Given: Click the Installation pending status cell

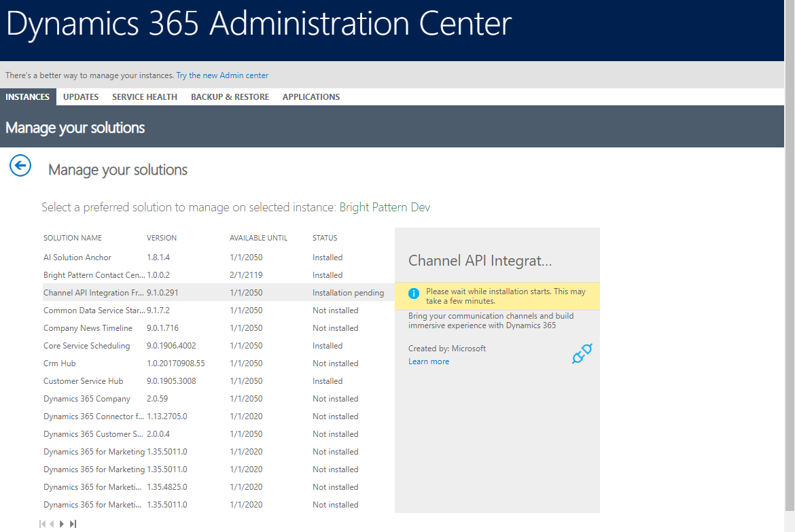Looking at the screenshot, I should [348, 293].
